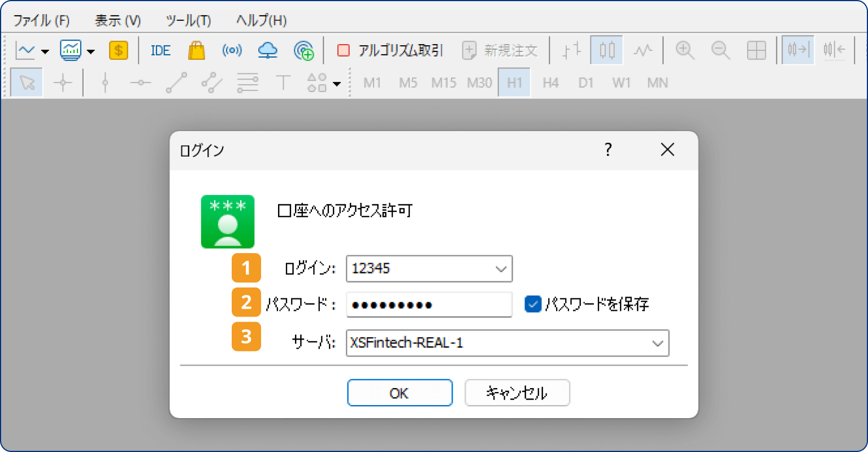Select H4 timeframe
The height and width of the screenshot is (452, 868).
[550, 83]
